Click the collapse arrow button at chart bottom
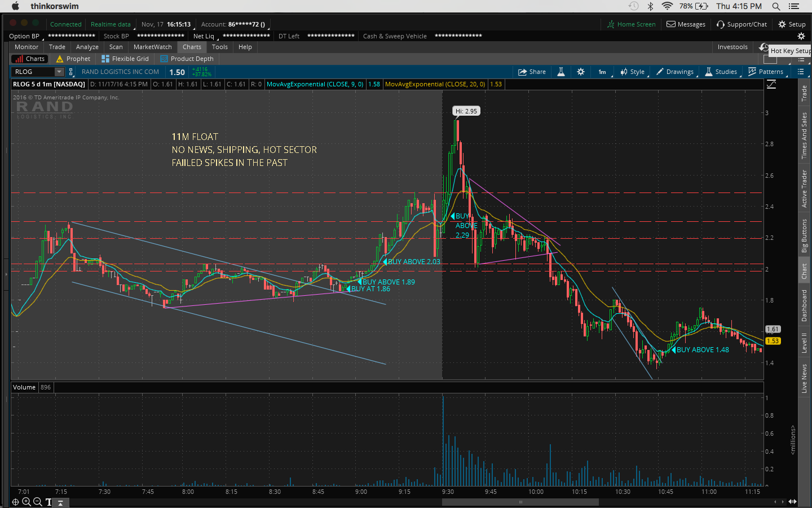 (x=60, y=502)
